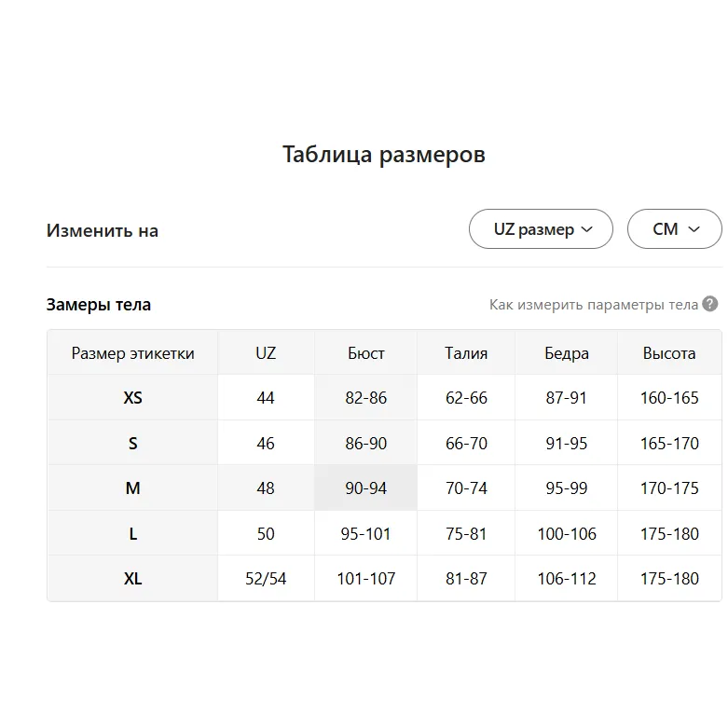Open Как измерить параметры тела link

click(594, 305)
